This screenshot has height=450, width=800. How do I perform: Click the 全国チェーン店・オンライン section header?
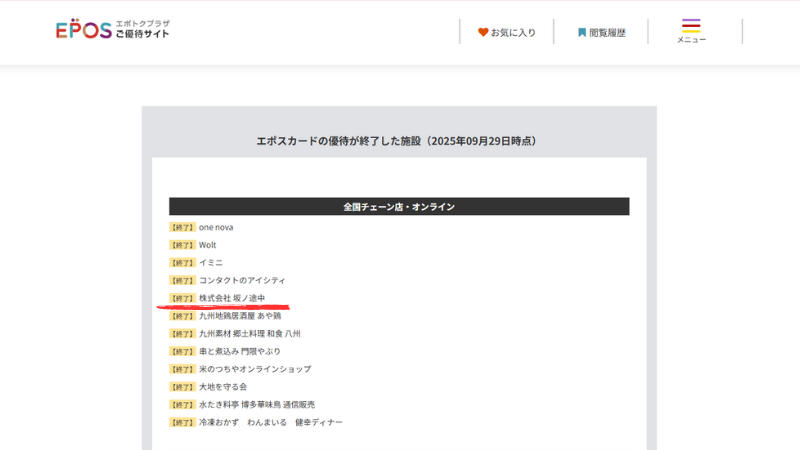398,207
